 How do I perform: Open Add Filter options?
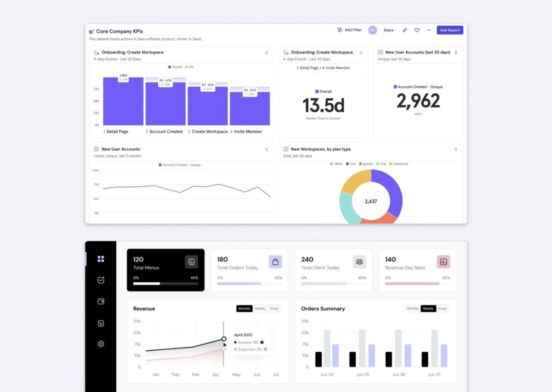coord(349,30)
